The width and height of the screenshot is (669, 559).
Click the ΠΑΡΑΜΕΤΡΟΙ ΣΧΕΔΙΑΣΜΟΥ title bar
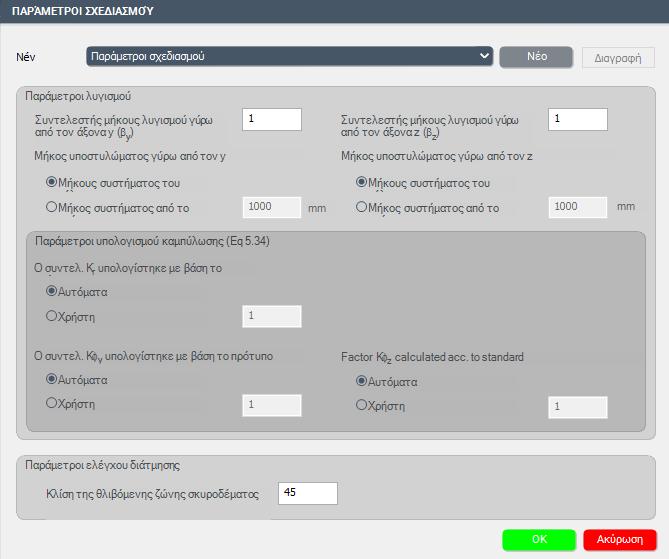(x=334, y=11)
